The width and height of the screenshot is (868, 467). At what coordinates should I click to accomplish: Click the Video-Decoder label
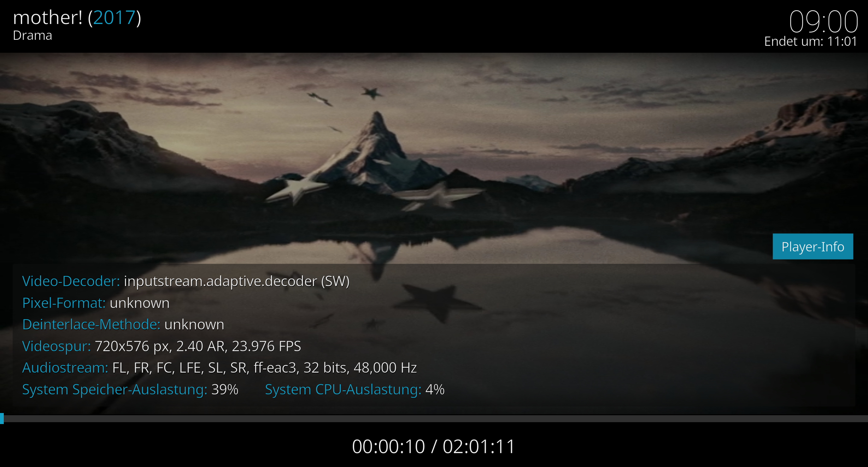(x=71, y=281)
